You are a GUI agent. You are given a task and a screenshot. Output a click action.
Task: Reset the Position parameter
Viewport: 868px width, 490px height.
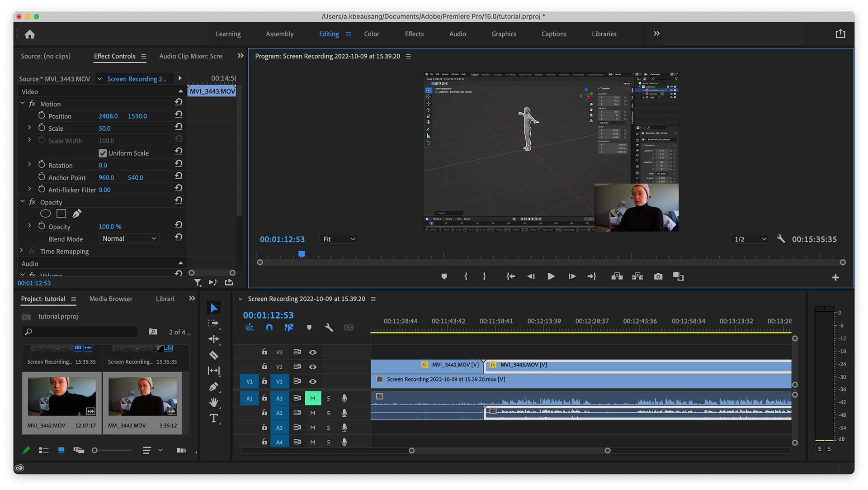coord(179,114)
